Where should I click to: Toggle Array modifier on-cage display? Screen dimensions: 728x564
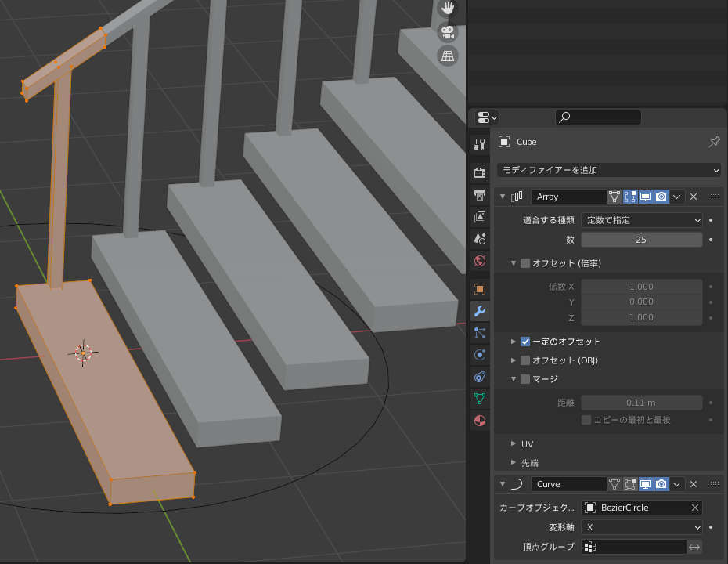tap(614, 197)
